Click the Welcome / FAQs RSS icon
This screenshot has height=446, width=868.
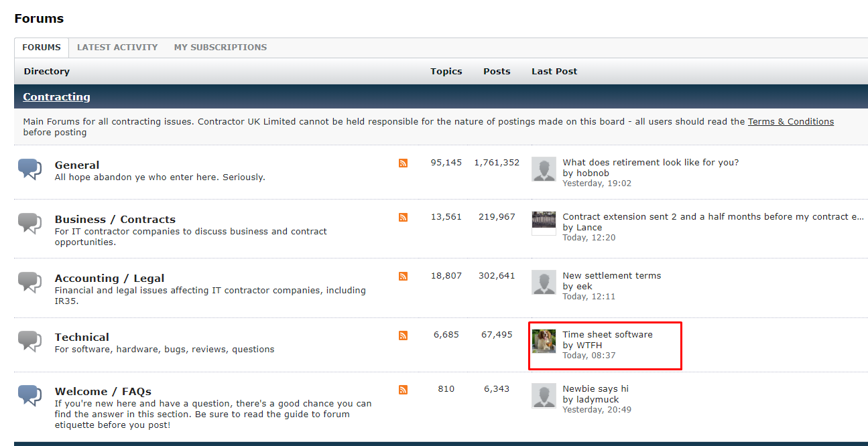point(403,389)
